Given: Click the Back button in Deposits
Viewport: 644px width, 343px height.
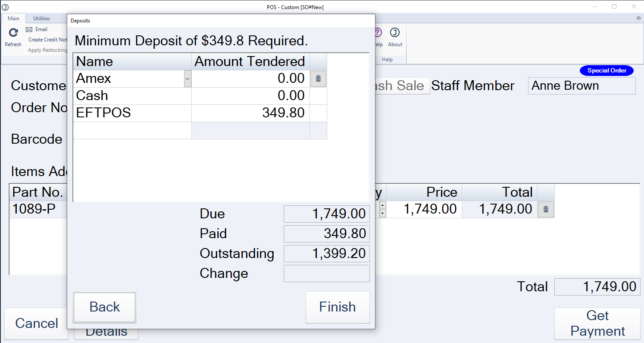Looking at the screenshot, I should point(105,307).
